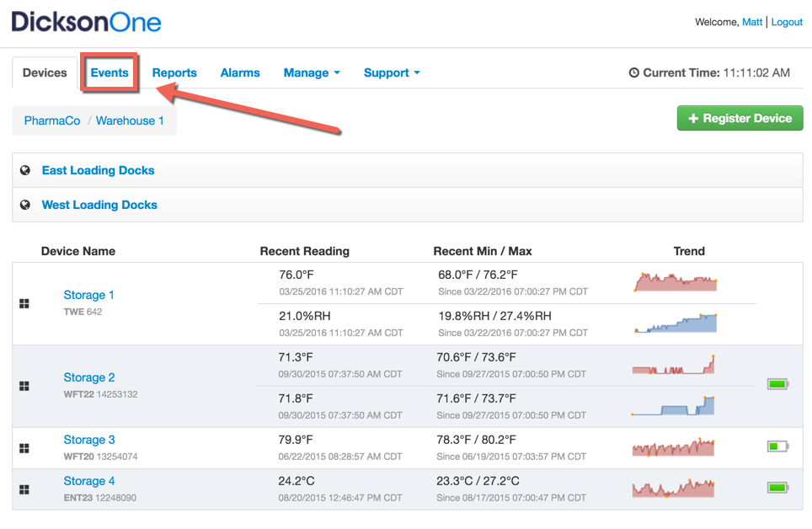Viewport: 812px width, 529px height.
Task: Click the clock icon beside Current Time
Action: click(634, 72)
